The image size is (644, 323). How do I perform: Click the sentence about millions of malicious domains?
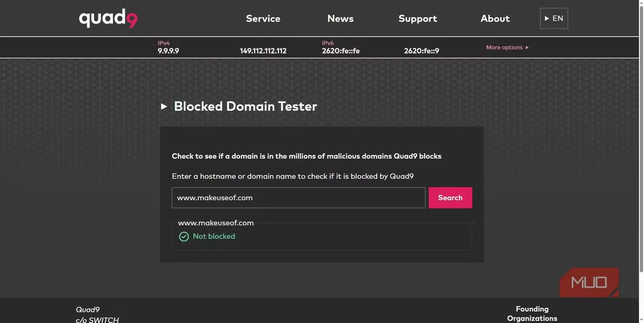pyautogui.click(x=307, y=156)
